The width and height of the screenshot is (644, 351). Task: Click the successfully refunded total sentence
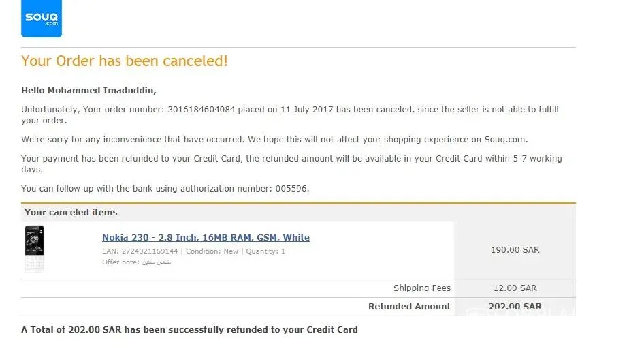tap(189, 330)
